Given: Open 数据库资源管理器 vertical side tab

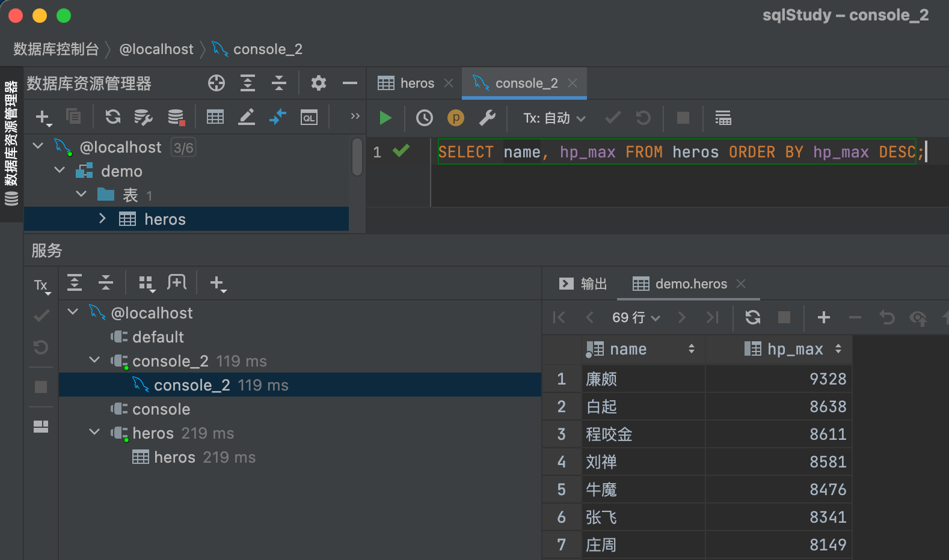Looking at the screenshot, I should (x=11, y=143).
